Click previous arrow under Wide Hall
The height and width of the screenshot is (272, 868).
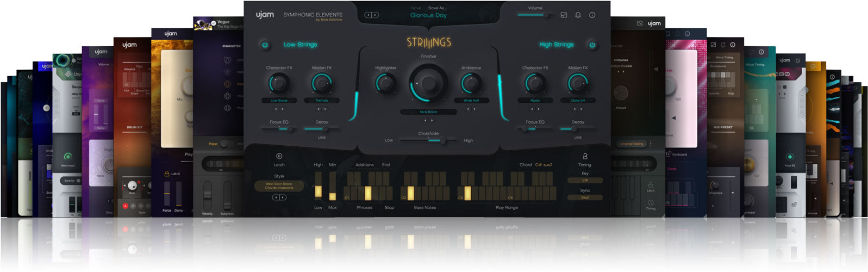pyautogui.click(x=468, y=109)
